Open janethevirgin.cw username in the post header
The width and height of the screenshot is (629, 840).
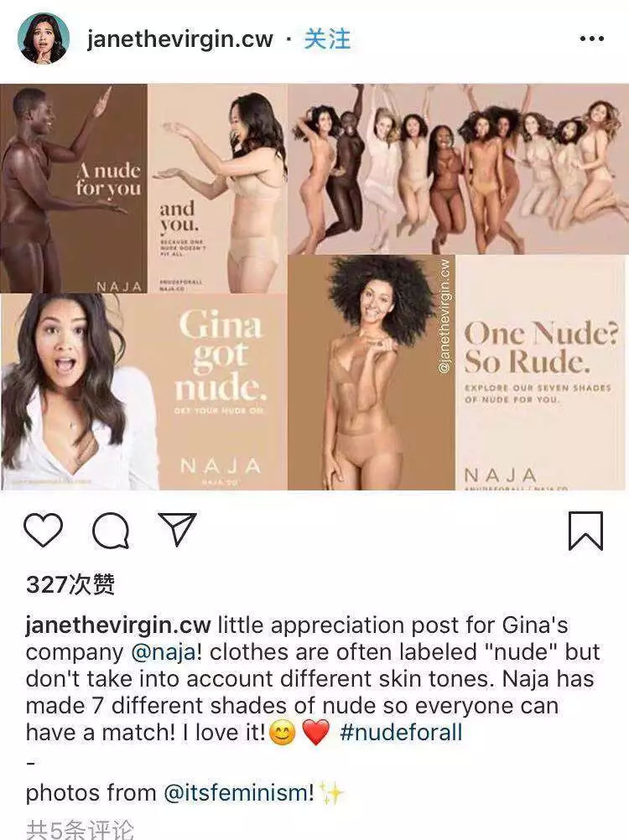180,39
